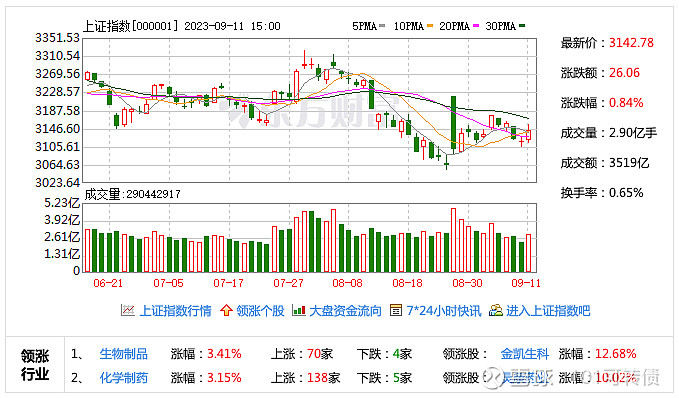
Task: Go to the 进入上证指数吧 link
Action: tap(548, 311)
